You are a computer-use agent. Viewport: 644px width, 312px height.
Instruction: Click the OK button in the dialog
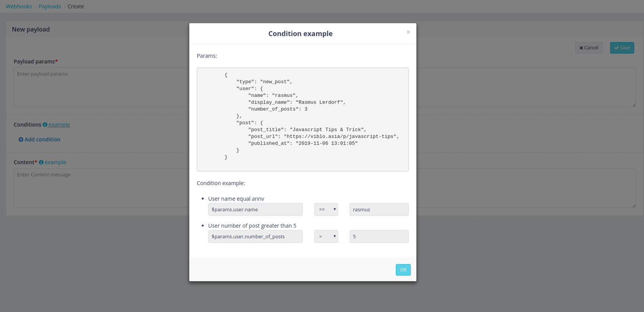coord(403,270)
